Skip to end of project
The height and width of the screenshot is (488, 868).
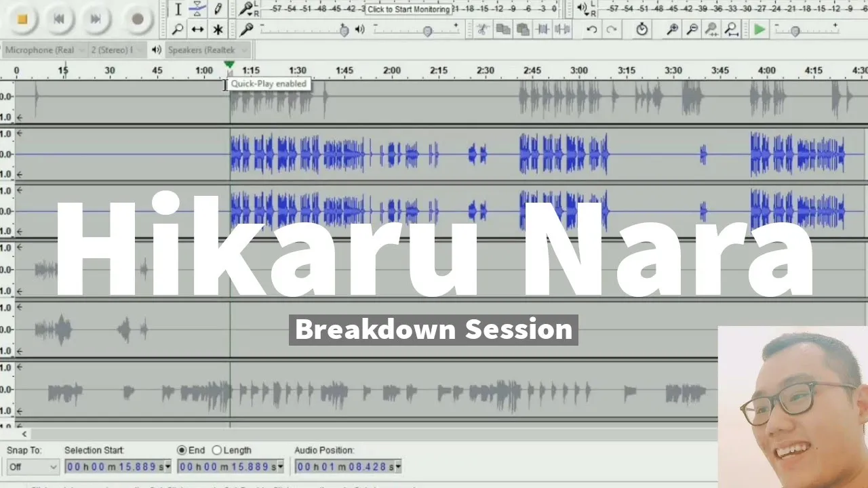point(96,19)
